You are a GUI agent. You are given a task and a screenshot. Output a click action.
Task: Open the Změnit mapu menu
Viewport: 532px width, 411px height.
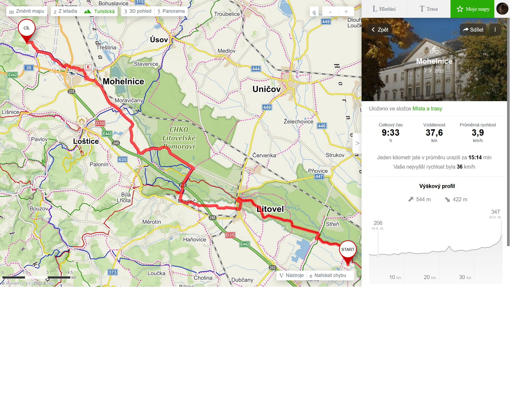coord(27,11)
